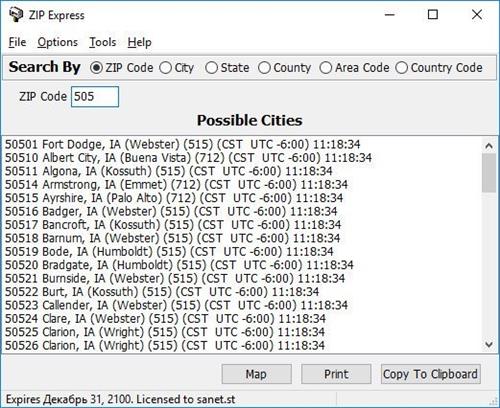The width and height of the screenshot is (500, 408).
Task: Open the Help menu
Action: (139, 42)
